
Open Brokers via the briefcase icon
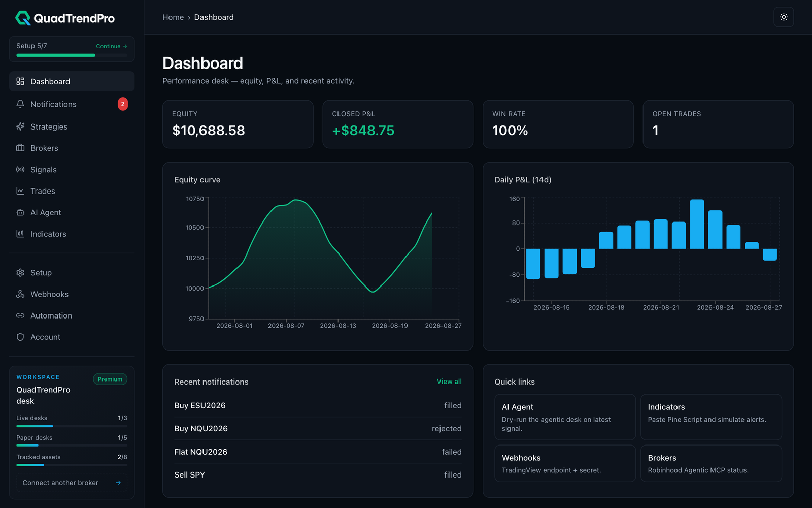pos(20,148)
